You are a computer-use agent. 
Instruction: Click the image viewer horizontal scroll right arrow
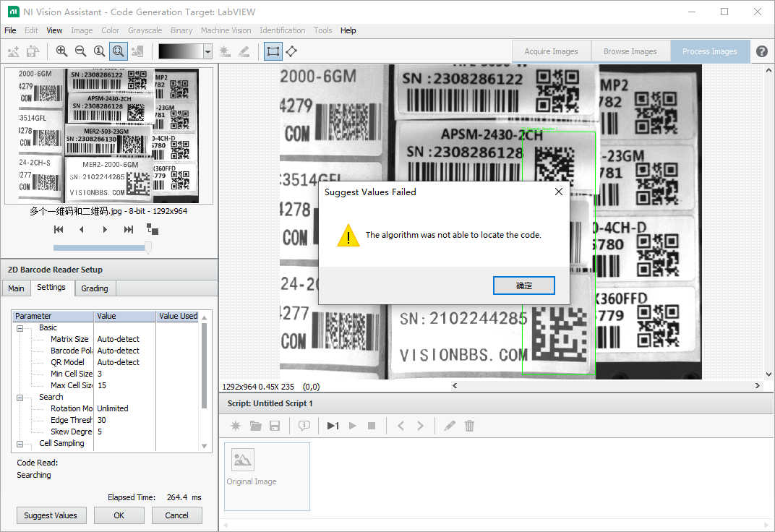coord(757,386)
